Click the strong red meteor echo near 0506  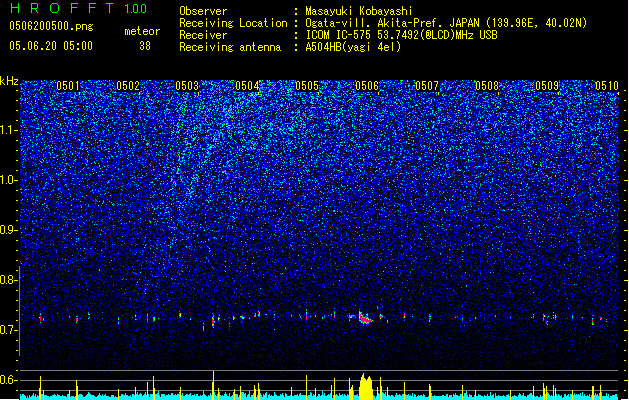[365, 318]
